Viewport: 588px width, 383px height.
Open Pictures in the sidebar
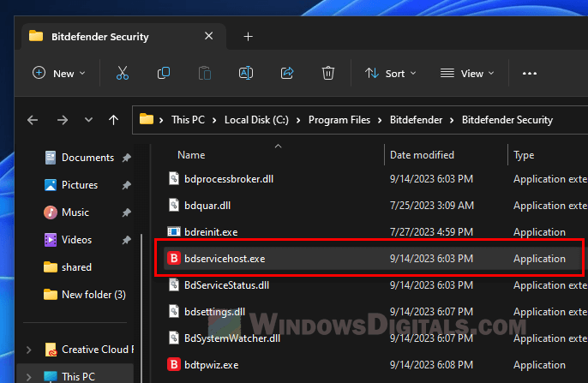tap(80, 185)
